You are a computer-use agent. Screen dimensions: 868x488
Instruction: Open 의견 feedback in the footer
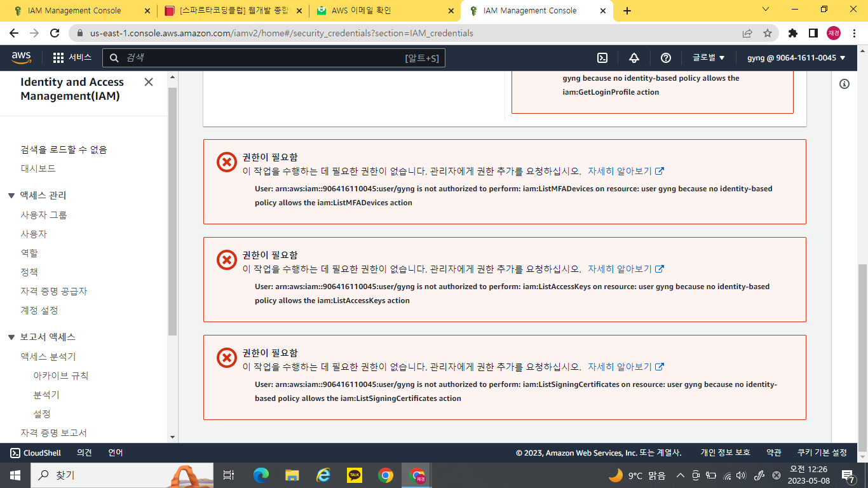[85, 453]
